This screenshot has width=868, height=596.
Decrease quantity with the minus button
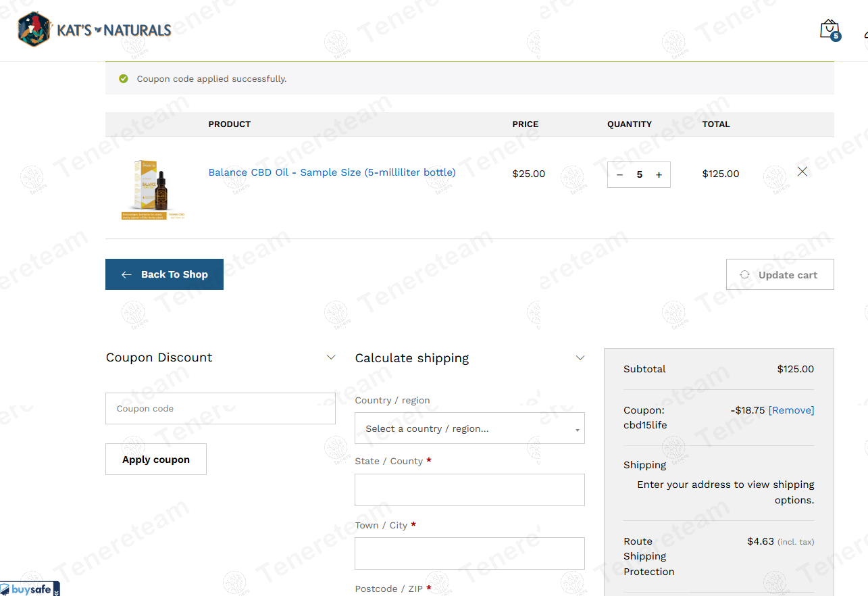(620, 175)
